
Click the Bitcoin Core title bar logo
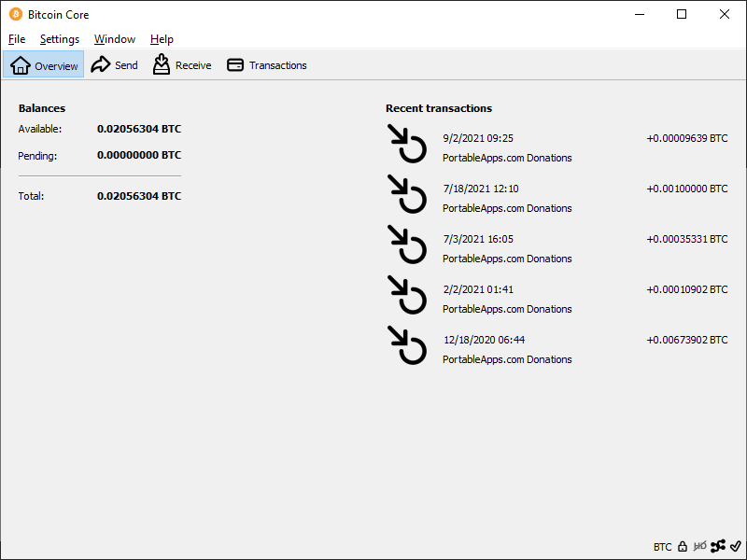pos(15,15)
